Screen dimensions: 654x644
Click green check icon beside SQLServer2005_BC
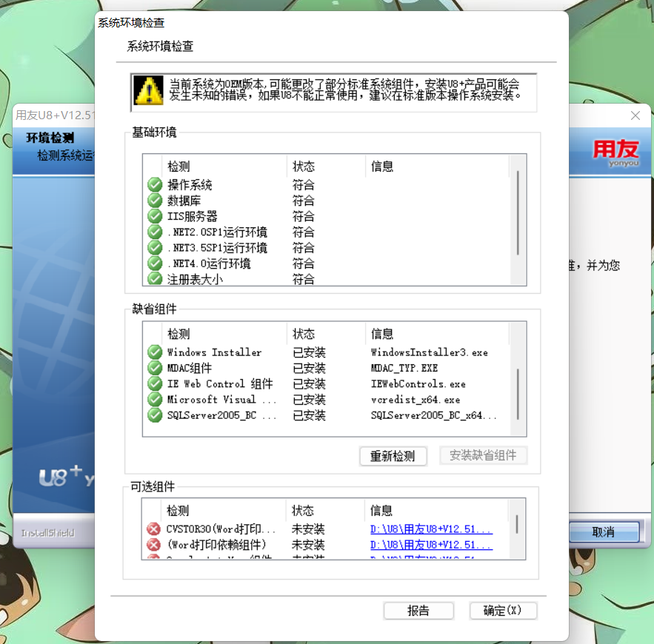pyautogui.click(x=155, y=415)
